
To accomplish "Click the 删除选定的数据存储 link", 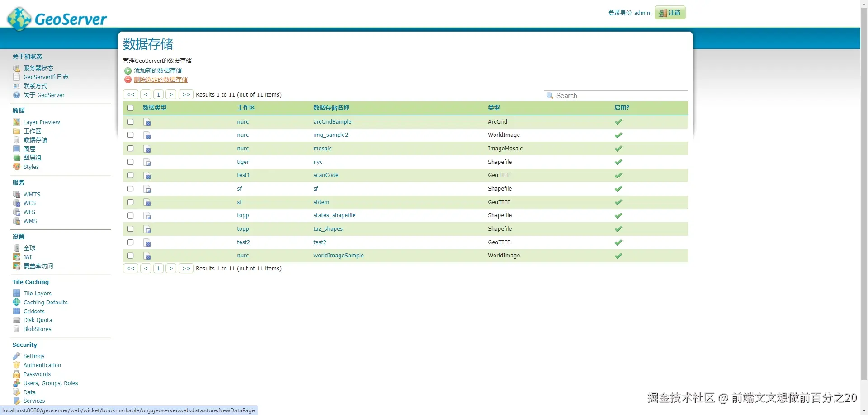I will [160, 80].
